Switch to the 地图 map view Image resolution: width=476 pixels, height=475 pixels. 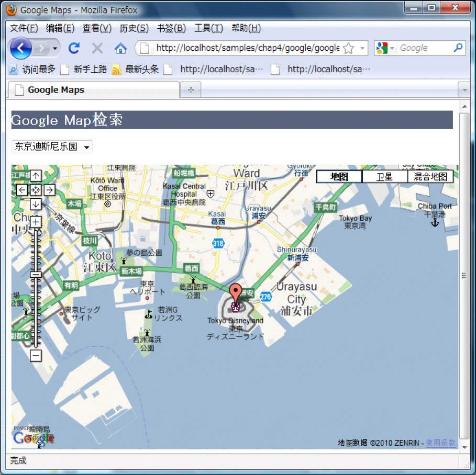[339, 176]
